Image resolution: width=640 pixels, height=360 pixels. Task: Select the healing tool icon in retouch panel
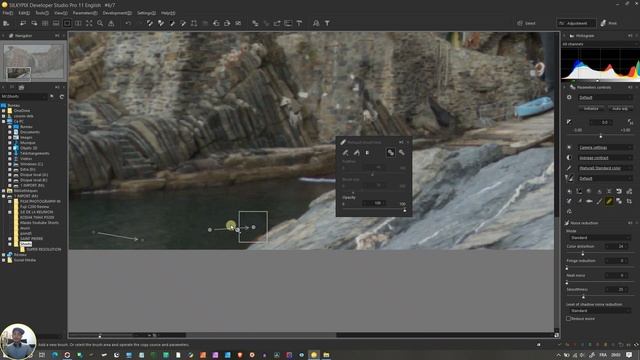click(x=402, y=153)
